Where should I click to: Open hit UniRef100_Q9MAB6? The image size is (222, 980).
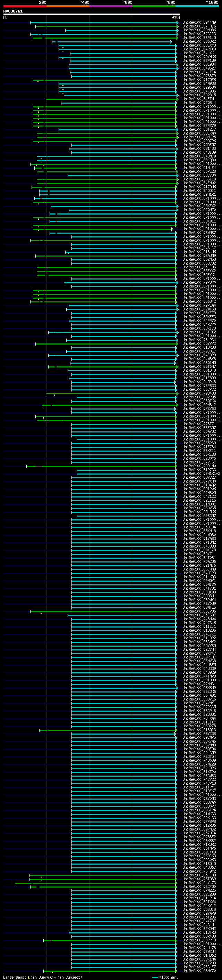tap(199, 30)
